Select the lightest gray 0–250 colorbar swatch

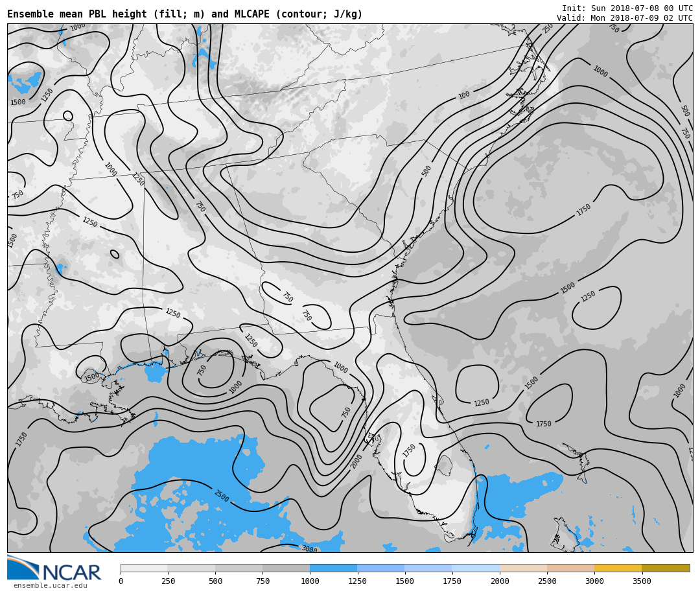(144, 568)
